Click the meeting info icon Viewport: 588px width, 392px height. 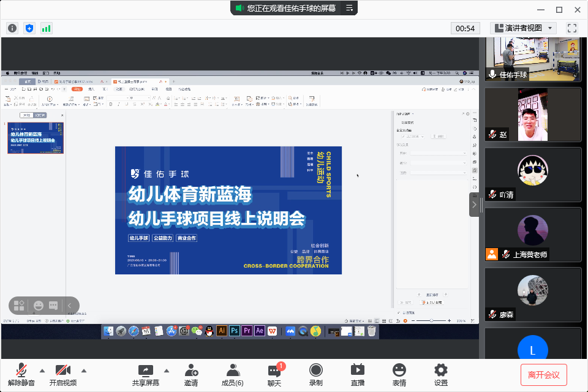point(12,28)
